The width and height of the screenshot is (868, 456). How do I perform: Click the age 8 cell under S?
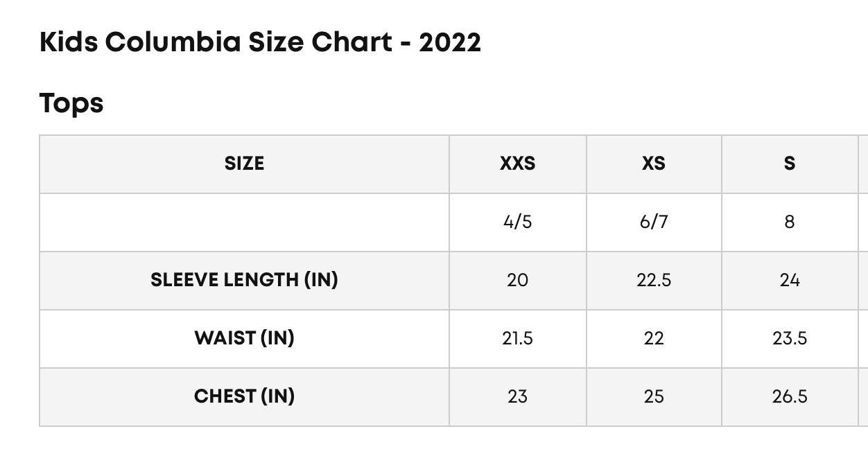point(789,222)
